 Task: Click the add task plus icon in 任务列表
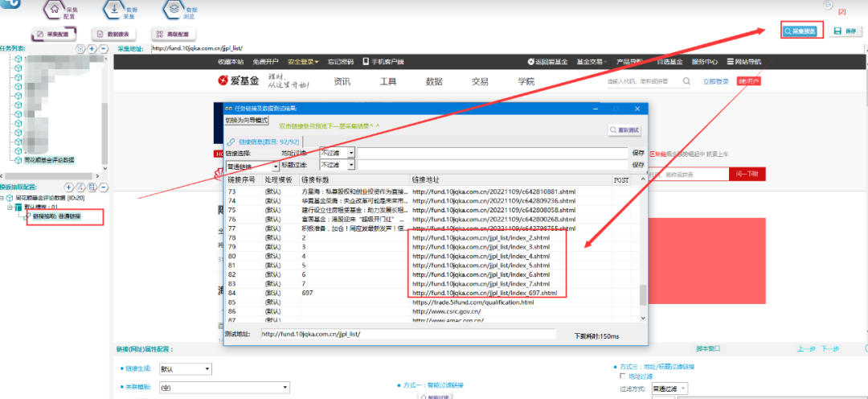[92, 49]
